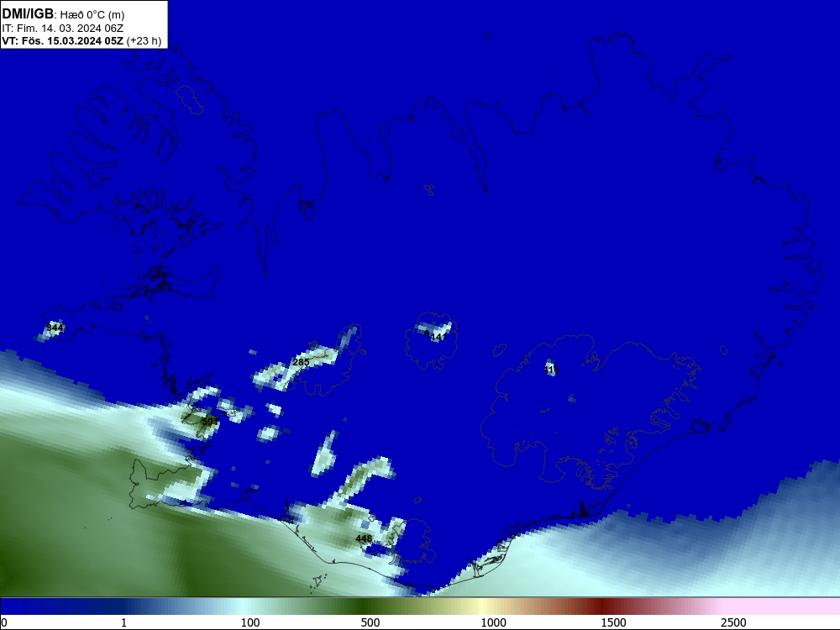This screenshot has height=630, width=840.
Task: Click the 'VT: Fös. 15.03.2024 05Z' valid time
Action: (63, 41)
